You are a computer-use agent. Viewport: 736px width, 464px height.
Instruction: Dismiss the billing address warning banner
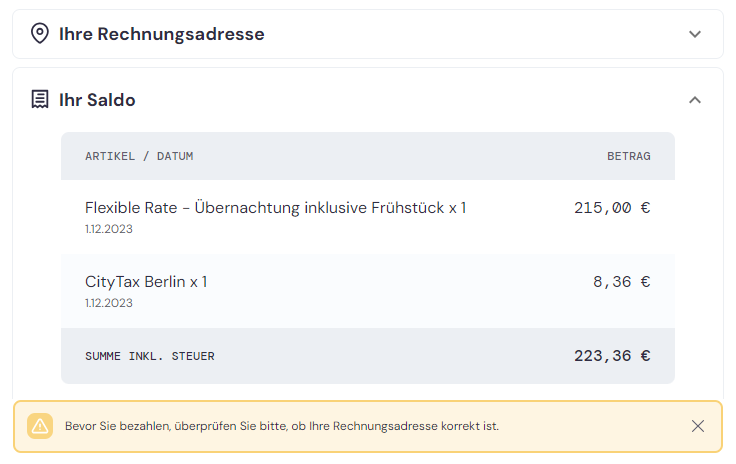pyautogui.click(x=698, y=426)
